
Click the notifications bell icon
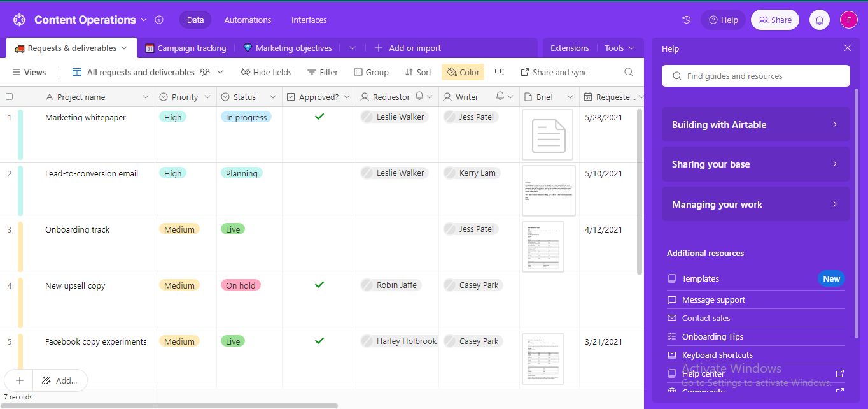click(819, 20)
